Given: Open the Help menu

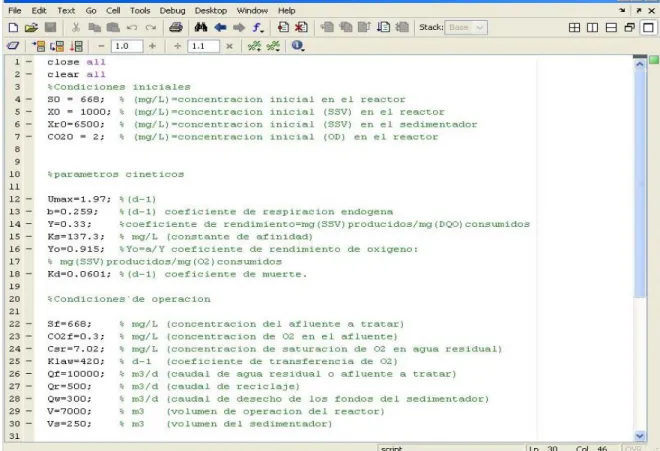Looking at the screenshot, I should (287, 11).
